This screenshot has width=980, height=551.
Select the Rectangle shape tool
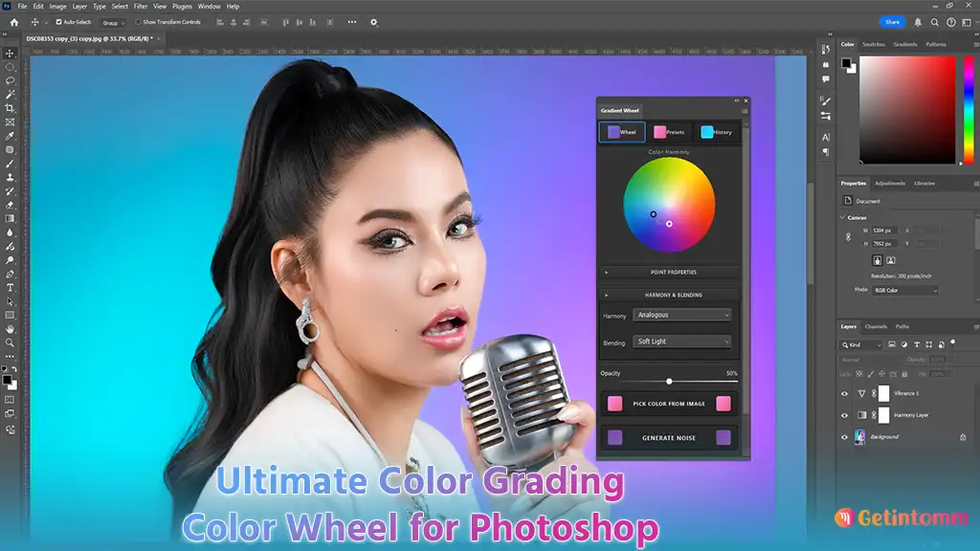(x=10, y=315)
